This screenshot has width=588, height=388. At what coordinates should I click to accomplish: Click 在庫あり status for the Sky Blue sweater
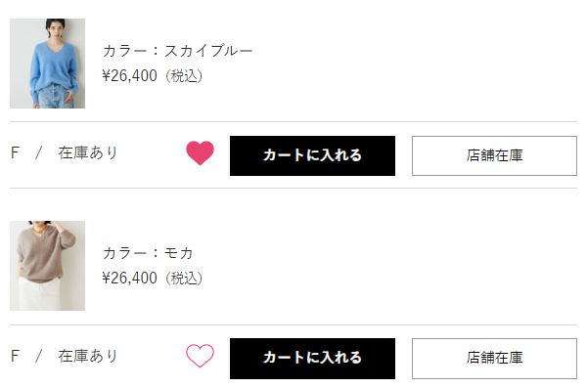[x=88, y=152]
